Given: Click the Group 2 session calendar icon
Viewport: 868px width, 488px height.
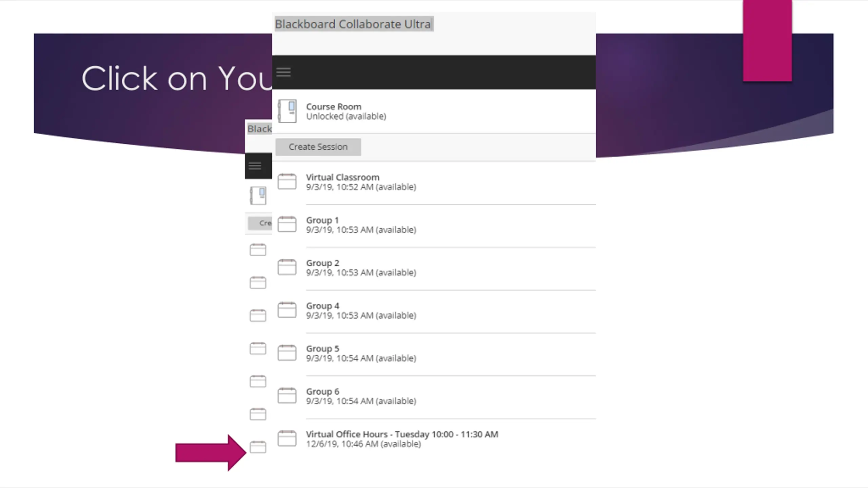Looking at the screenshot, I should [287, 267].
